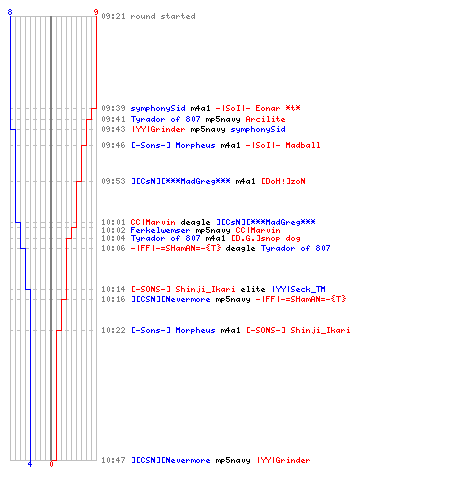Select -|SoI|- Madball victim name

[x=283, y=145]
